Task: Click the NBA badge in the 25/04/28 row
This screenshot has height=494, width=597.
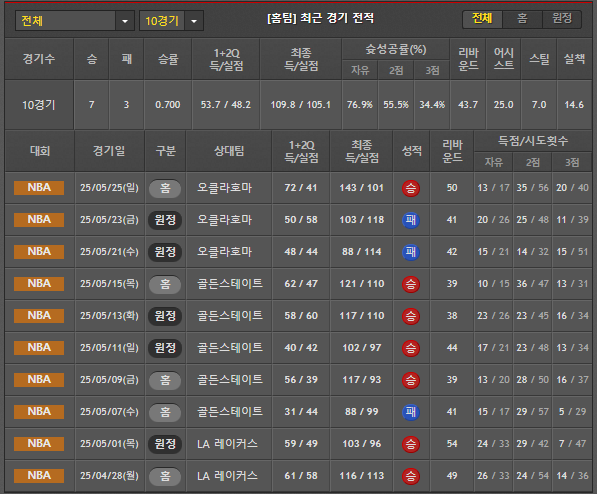Action: (39, 476)
